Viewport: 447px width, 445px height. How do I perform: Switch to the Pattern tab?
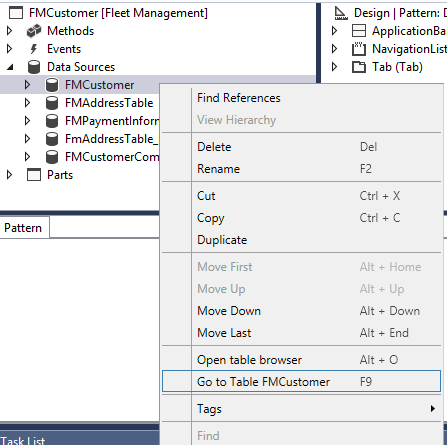24,228
